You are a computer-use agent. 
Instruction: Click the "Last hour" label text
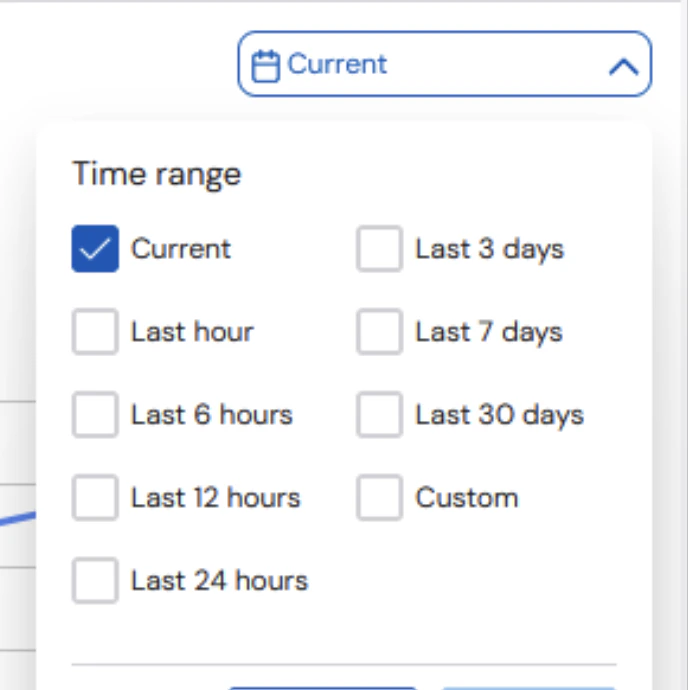point(192,332)
